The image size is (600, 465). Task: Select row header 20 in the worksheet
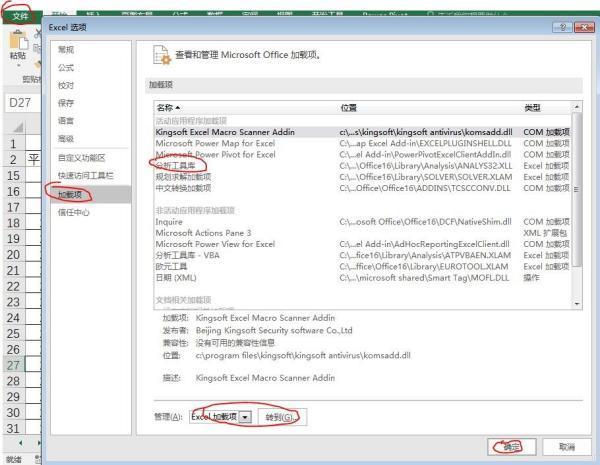point(14,255)
